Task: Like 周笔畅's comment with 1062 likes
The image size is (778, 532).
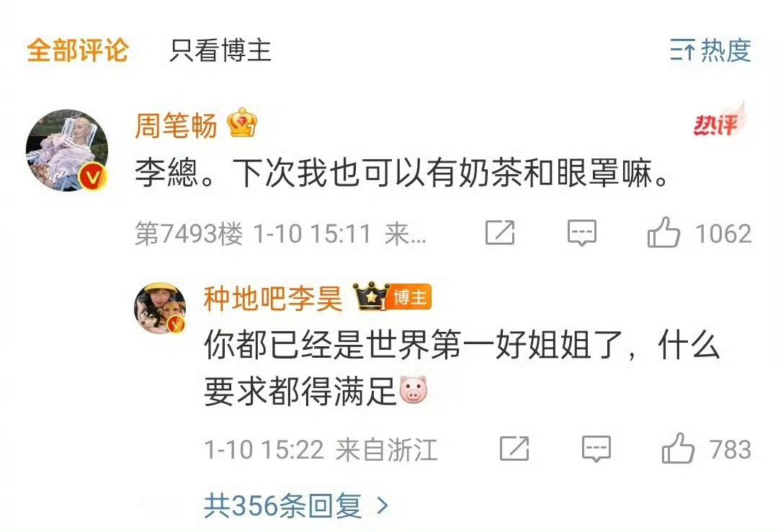Action: tap(663, 232)
